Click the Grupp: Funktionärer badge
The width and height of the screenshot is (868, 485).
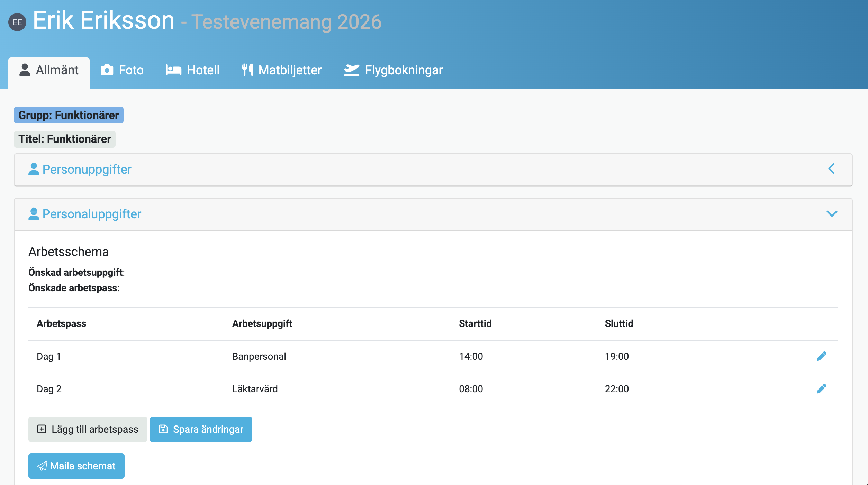pyautogui.click(x=69, y=115)
